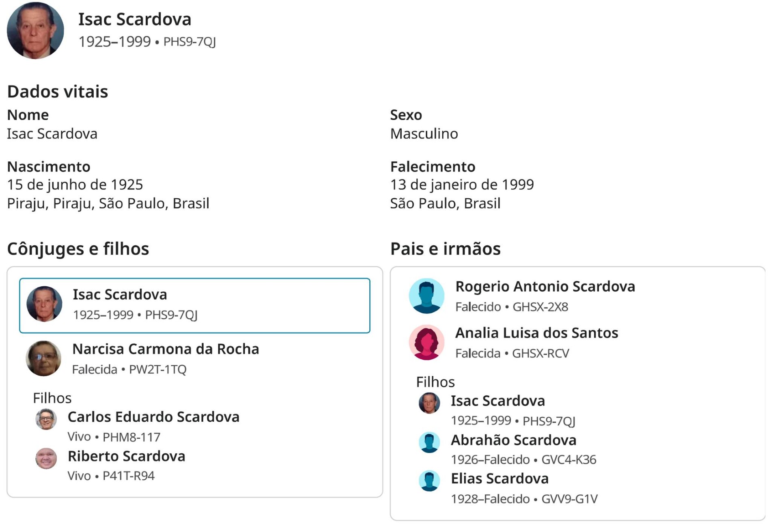Click the PHS9-7QJ ID in the header
Screen dimensions: 771x532
click(190, 42)
